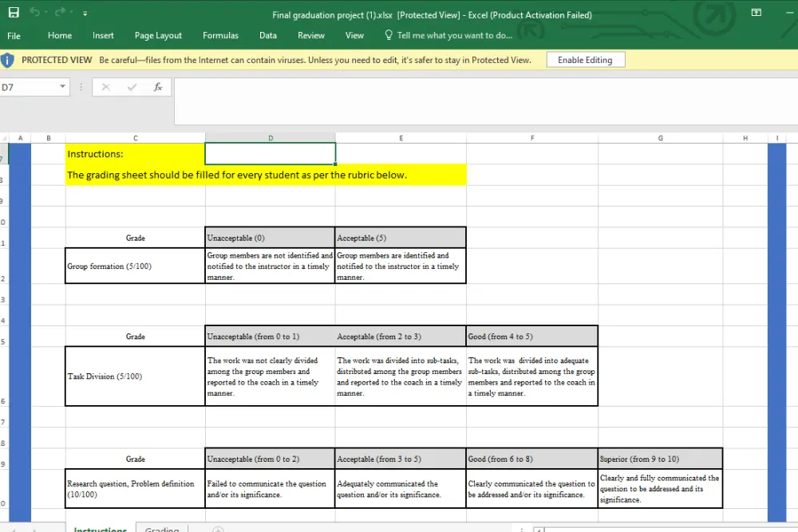Click 'Unacceptable (from 0 to 1)' cell

(x=271, y=336)
